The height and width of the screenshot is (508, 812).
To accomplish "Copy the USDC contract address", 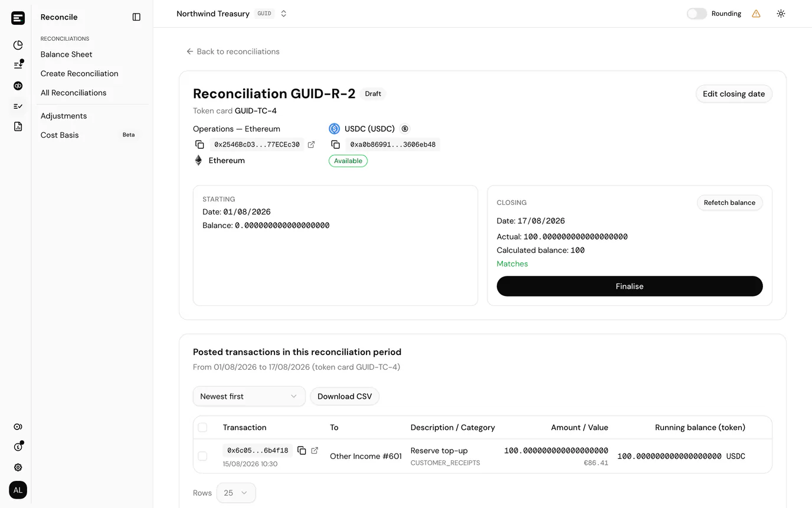I will 335,145.
